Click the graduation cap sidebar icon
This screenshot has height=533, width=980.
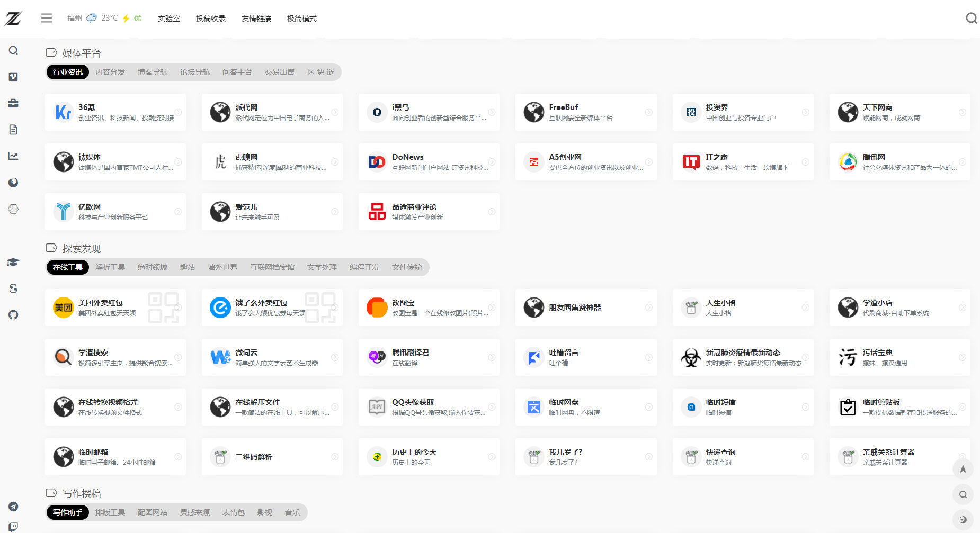point(13,262)
